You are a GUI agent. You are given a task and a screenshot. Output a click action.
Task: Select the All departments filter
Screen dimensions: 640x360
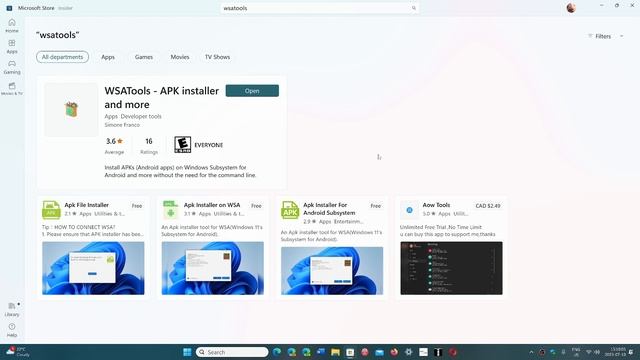tap(62, 57)
